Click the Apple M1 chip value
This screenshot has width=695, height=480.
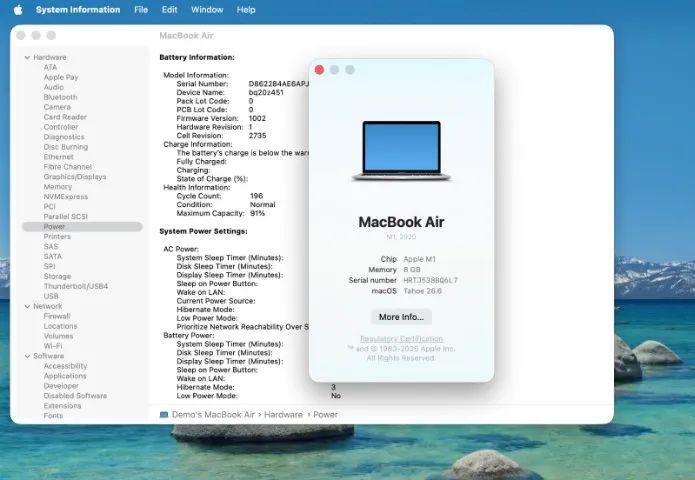pos(419,259)
